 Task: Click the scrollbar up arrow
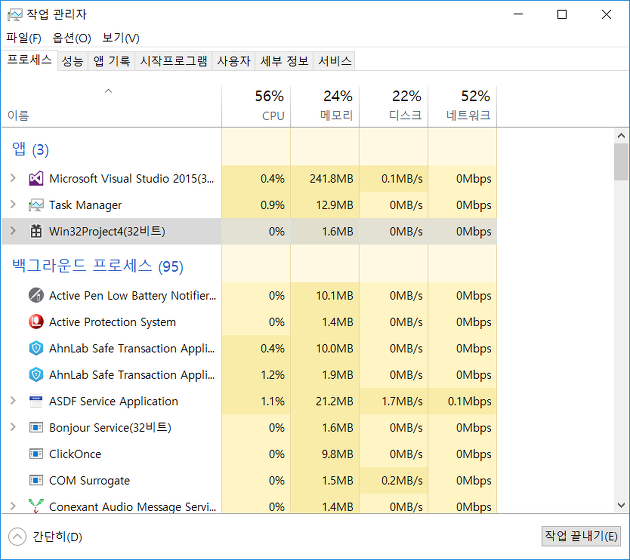(x=621, y=136)
